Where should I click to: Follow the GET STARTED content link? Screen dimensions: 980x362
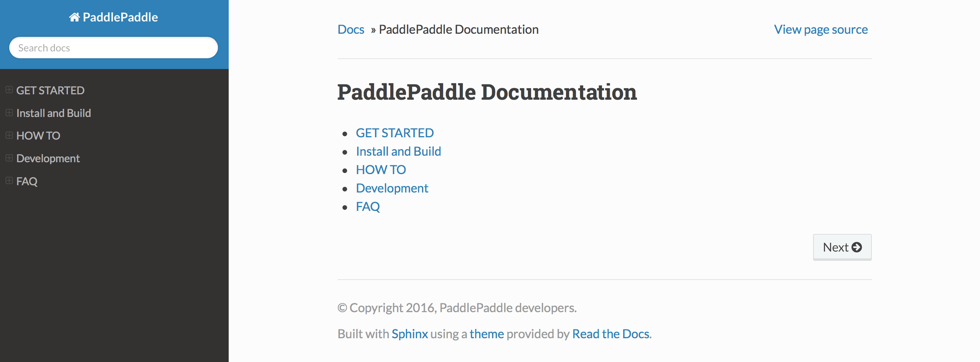tap(395, 133)
